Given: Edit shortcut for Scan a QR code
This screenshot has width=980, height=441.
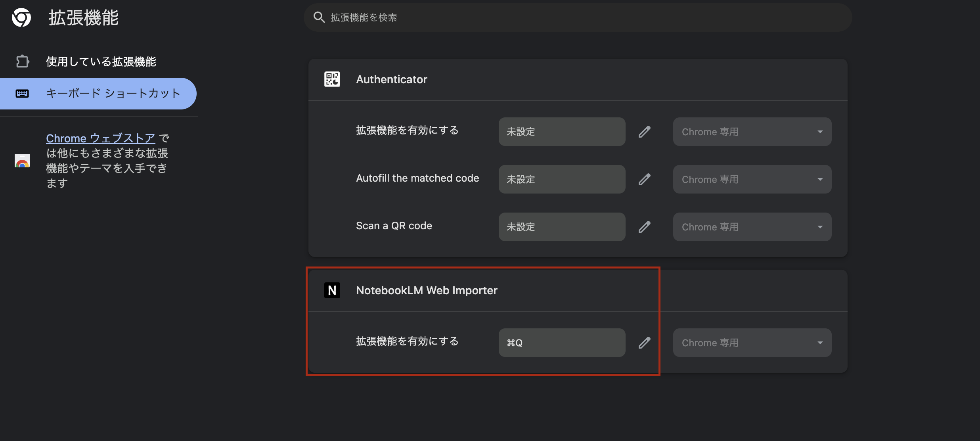Looking at the screenshot, I should [x=644, y=227].
